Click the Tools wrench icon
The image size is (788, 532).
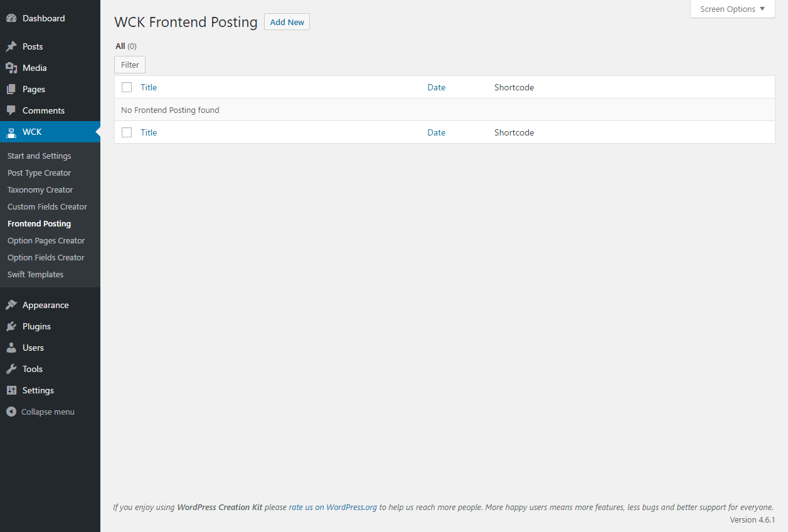(x=11, y=369)
